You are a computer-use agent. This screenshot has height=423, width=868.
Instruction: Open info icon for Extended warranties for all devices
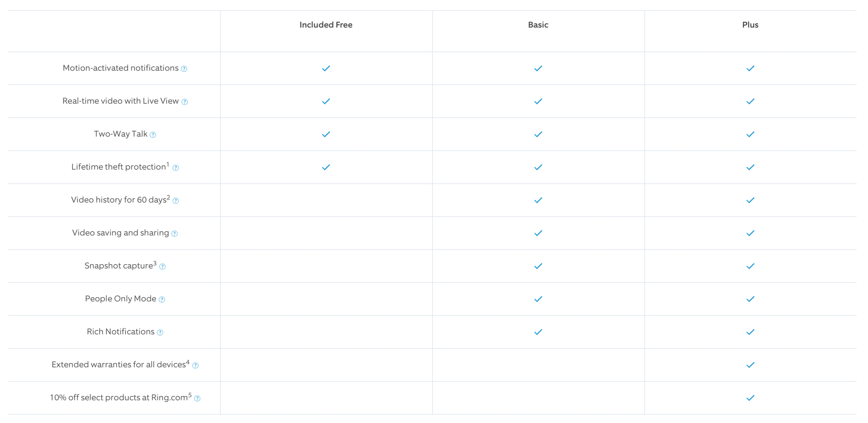195,365
